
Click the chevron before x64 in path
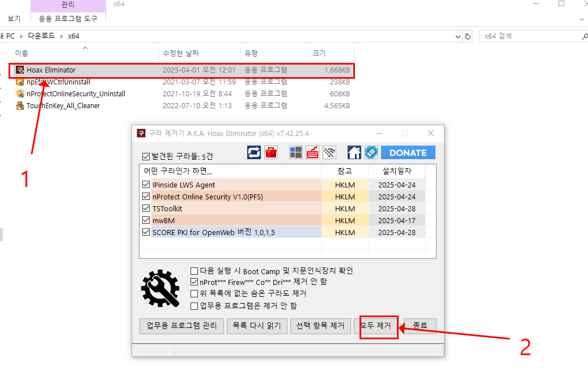[61, 36]
